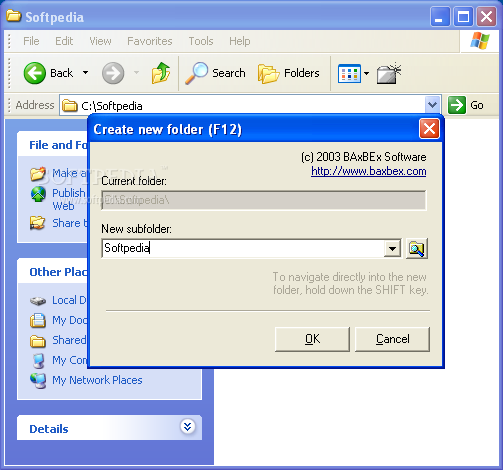Open the Search pane
503x470 pixels.
click(x=215, y=73)
